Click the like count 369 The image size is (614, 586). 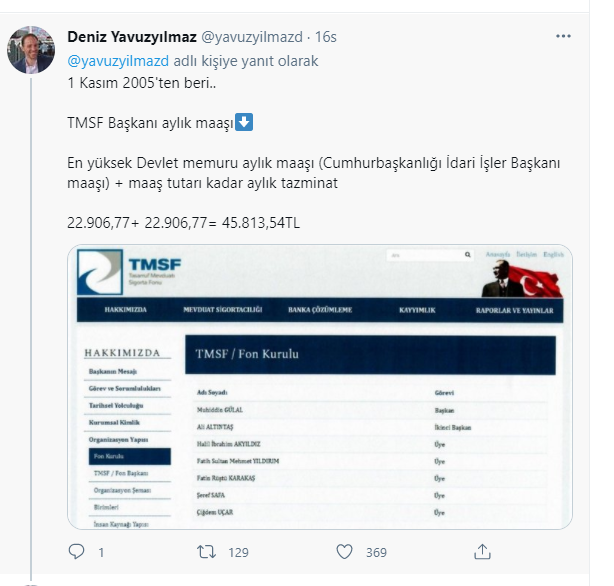[376, 552]
